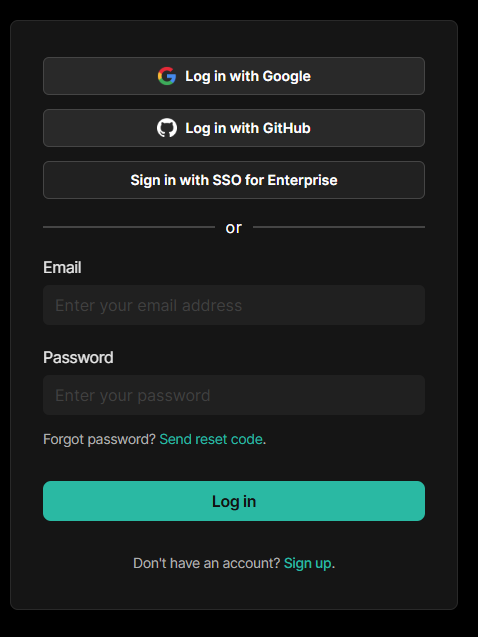The width and height of the screenshot is (478, 637).
Task: Click the Email field label
Action: pyautogui.click(x=62, y=268)
